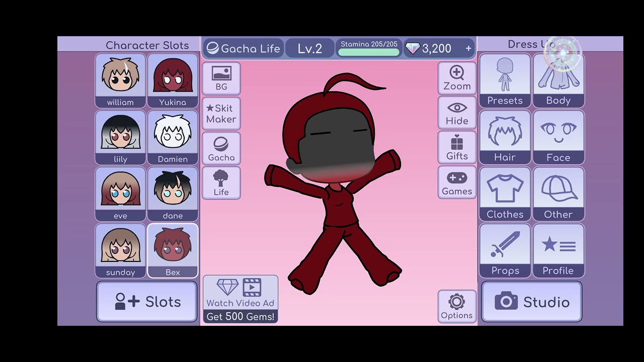Select the Damien character slot
The image size is (644, 362).
tap(173, 138)
